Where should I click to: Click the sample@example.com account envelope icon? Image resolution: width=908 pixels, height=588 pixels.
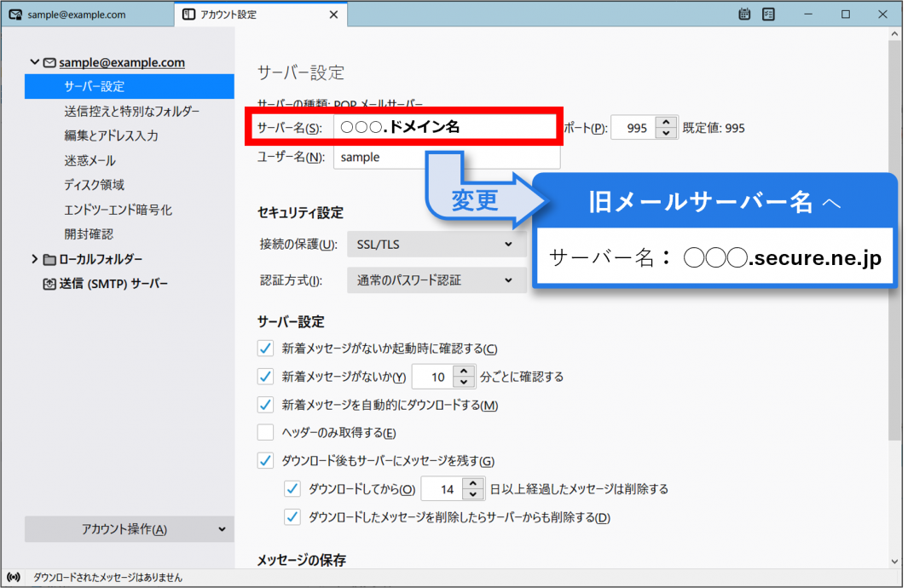tap(49, 62)
